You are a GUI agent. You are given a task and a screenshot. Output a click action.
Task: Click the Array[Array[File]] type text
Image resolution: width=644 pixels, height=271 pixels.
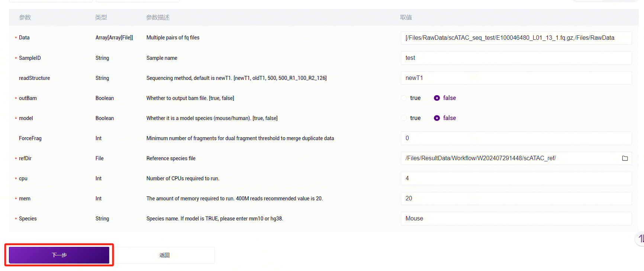click(114, 38)
